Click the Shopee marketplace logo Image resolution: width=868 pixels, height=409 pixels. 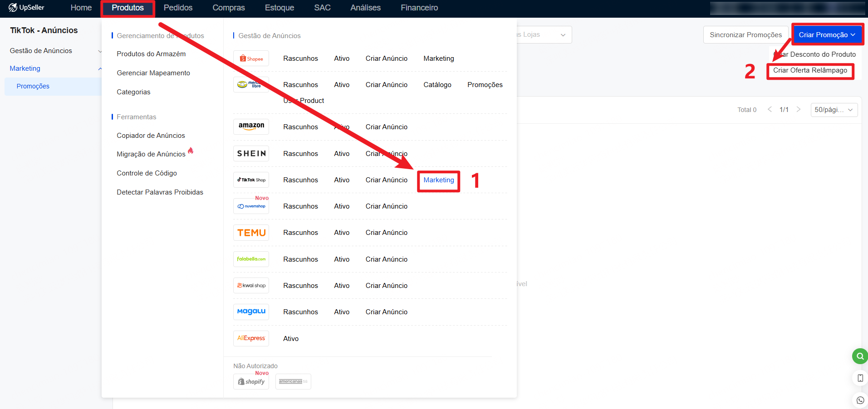click(x=251, y=58)
